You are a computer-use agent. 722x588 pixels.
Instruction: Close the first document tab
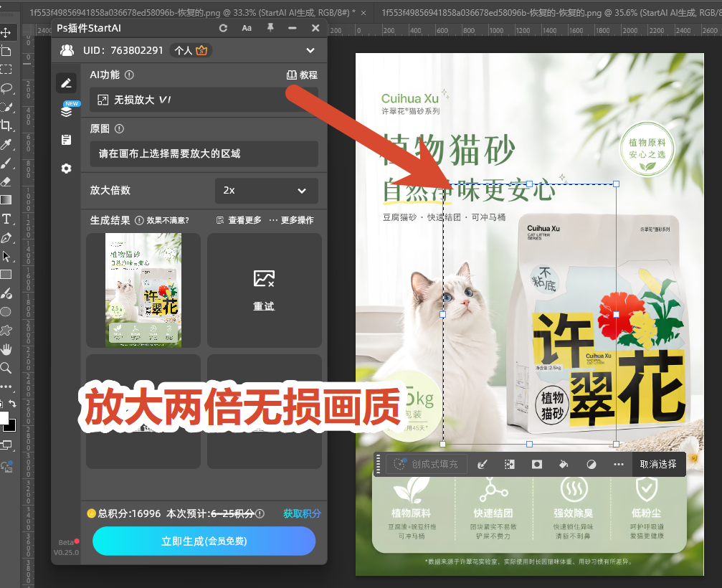coord(364,13)
